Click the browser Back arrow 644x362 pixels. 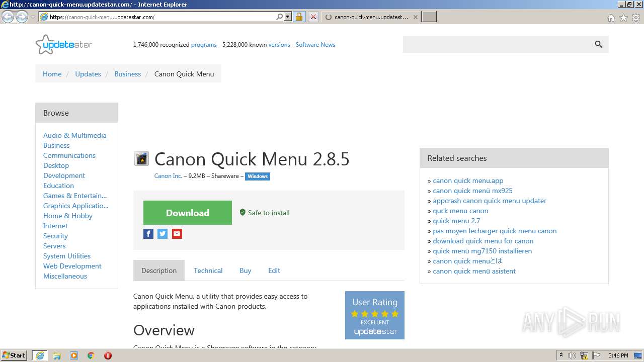click(x=8, y=17)
